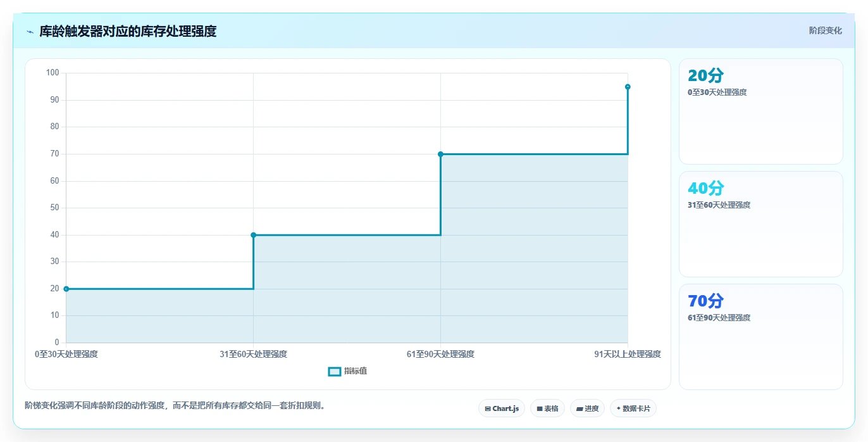
Task: Open the 70分 data card
Action: click(760, 337)
